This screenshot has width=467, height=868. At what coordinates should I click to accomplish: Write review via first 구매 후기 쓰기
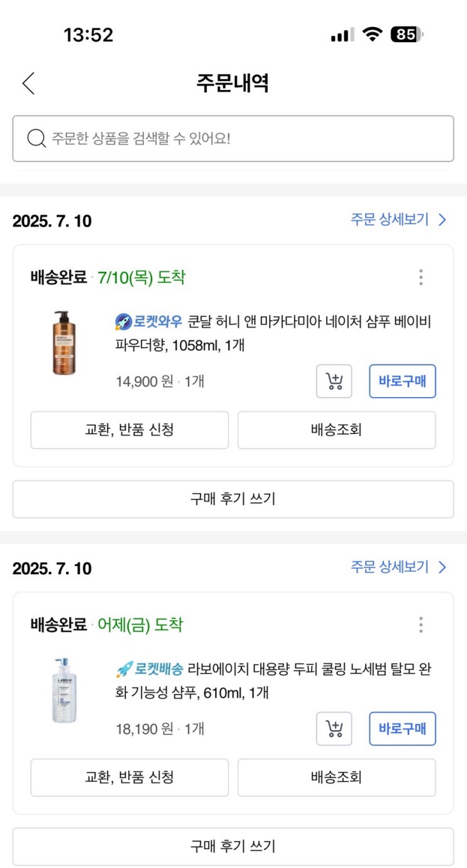point(233,499)
